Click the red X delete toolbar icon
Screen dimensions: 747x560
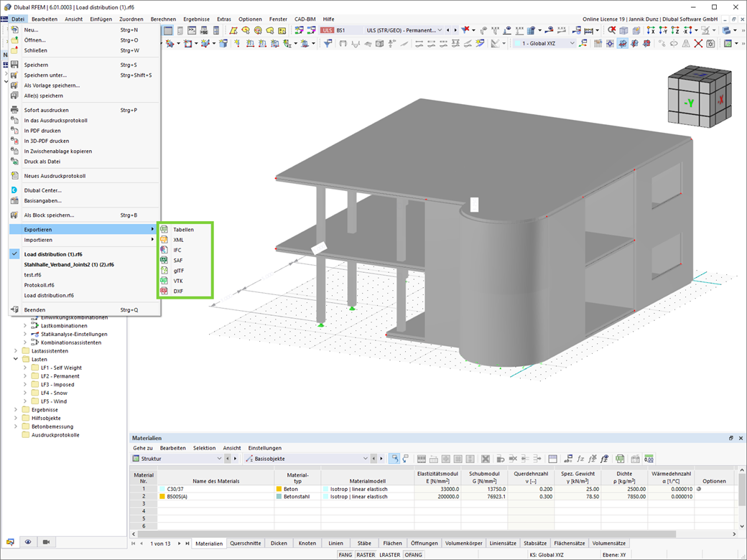[x=698, y=43]
